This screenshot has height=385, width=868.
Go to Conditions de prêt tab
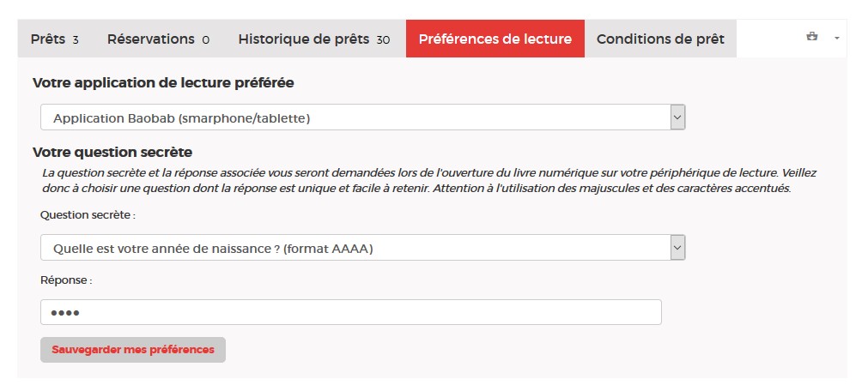[659, 39]
